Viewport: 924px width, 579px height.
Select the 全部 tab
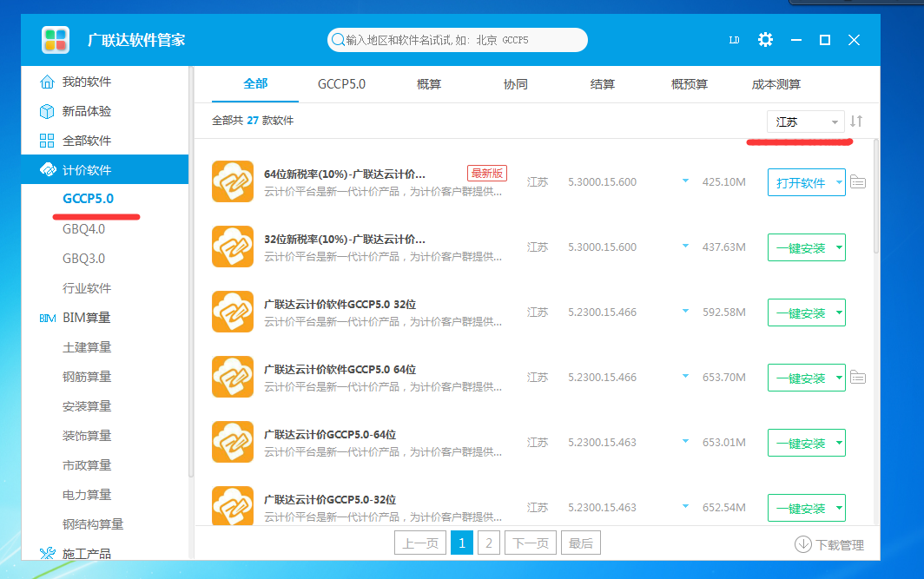click(x=255, y=84)
